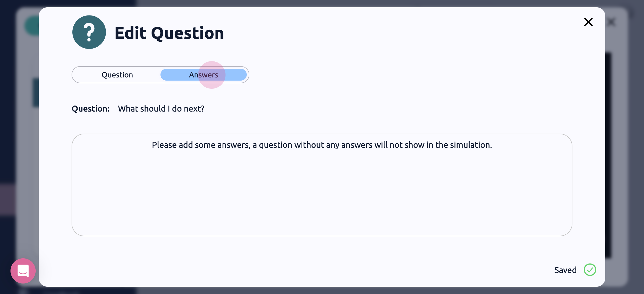Close the Edit Question dialog
This screenshot has height=294, width=644.
tap(588, 22)
